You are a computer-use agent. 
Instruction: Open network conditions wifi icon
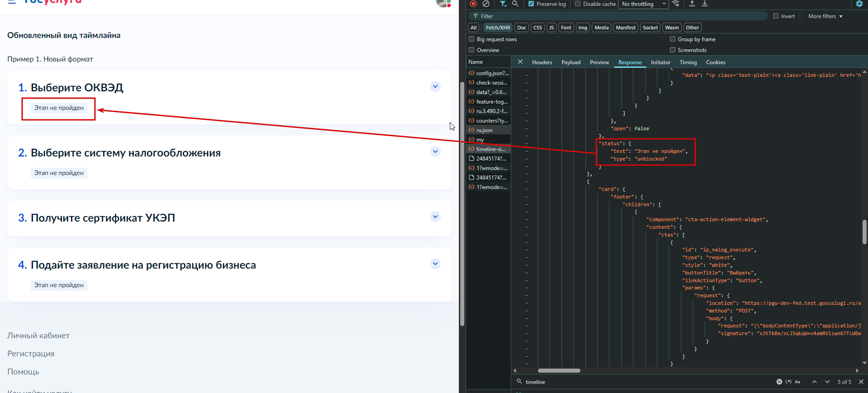(x=676, y=4)
